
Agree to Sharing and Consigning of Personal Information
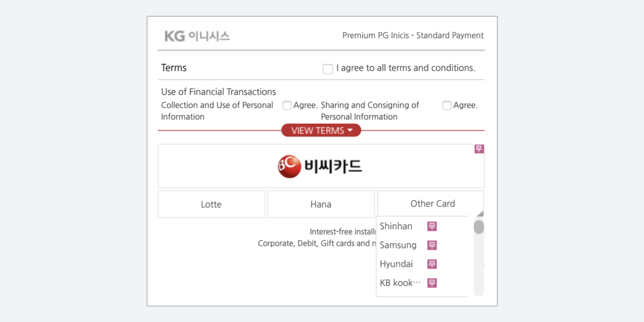click(x=447, y=106)
